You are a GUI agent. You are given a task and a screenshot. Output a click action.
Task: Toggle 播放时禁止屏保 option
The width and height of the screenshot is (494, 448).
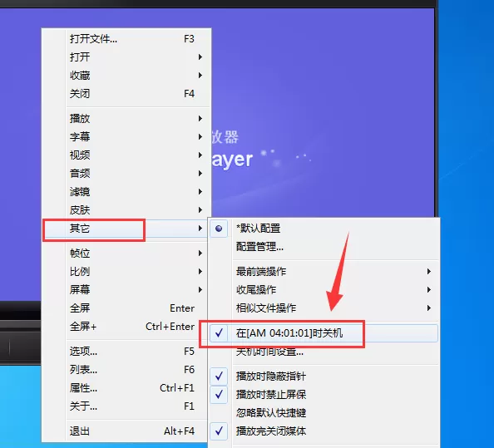tap(324, 394)
